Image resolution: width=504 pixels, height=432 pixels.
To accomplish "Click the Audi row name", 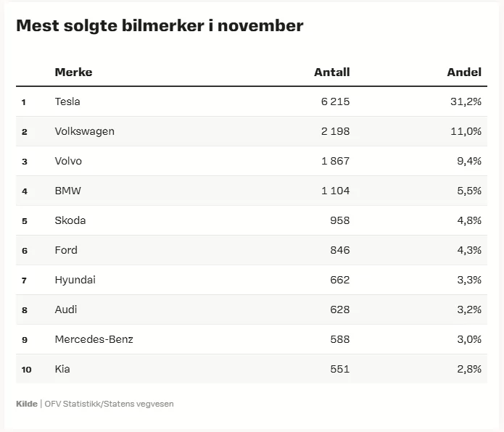I will pyautogui.click(x=66, y=310).
